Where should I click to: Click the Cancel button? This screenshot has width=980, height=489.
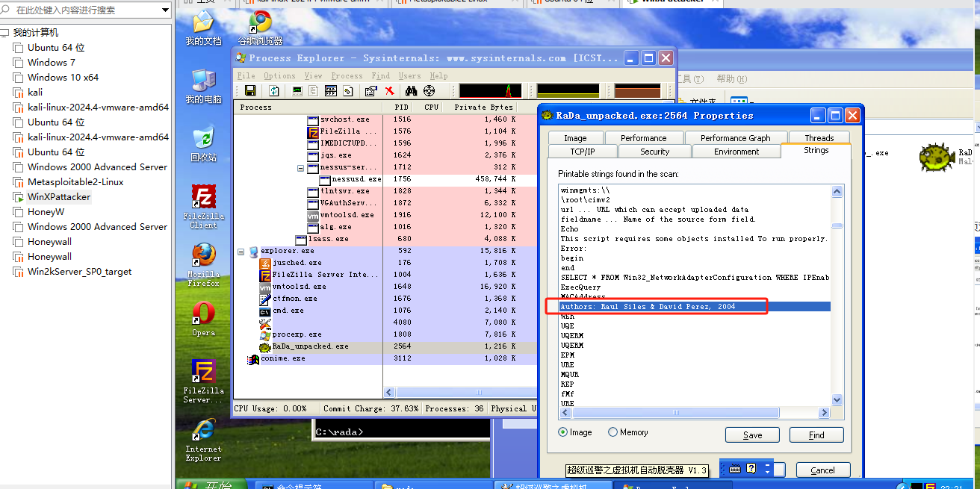pos(823,470)
